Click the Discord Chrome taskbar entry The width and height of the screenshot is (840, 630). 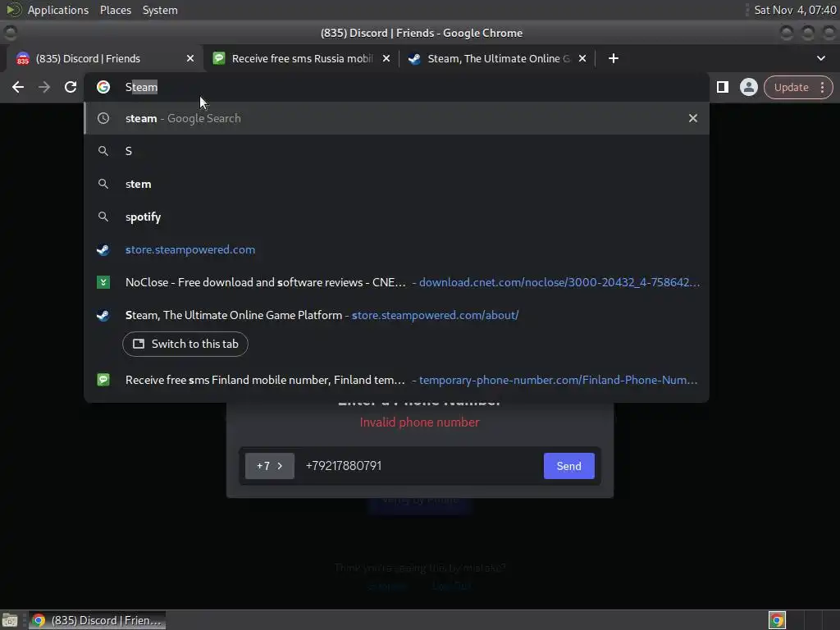[98, 620]
